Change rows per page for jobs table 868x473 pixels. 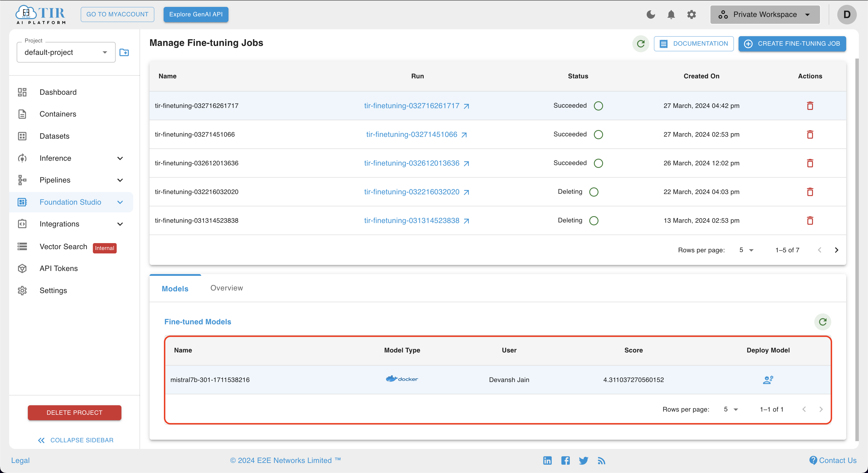click(746, 250)
